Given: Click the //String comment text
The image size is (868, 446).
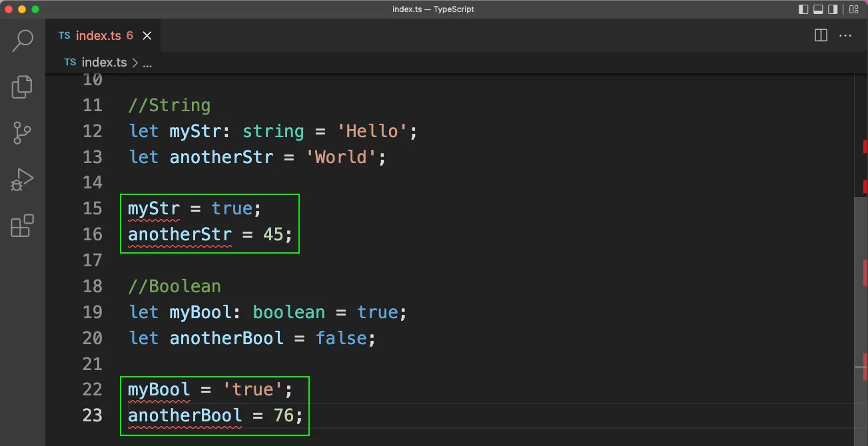Looking at the screenshot, I should point(170,105).
